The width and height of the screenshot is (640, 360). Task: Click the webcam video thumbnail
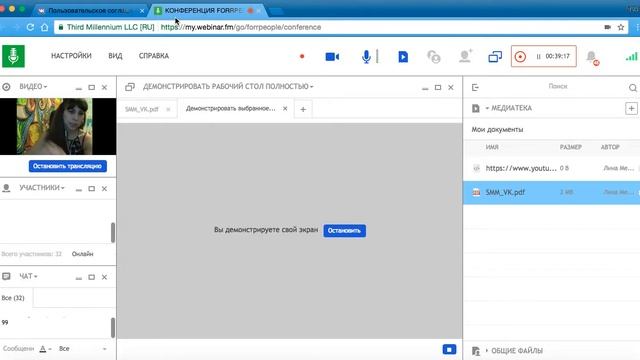click(x=58, y=126)
